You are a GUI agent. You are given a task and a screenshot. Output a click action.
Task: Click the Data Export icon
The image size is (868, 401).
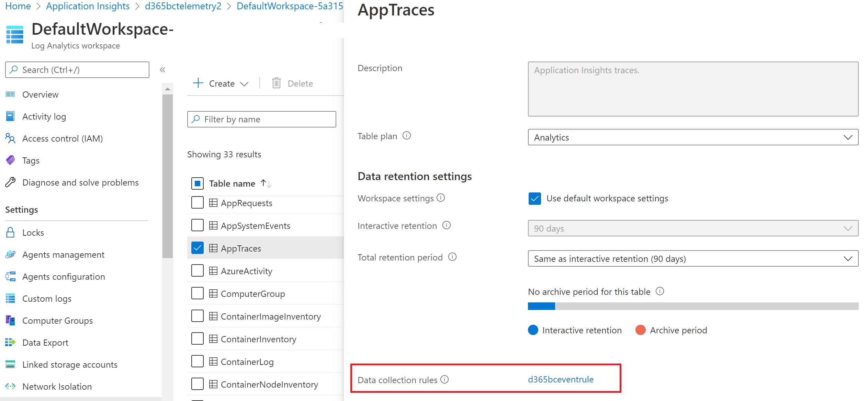point(10,342)
